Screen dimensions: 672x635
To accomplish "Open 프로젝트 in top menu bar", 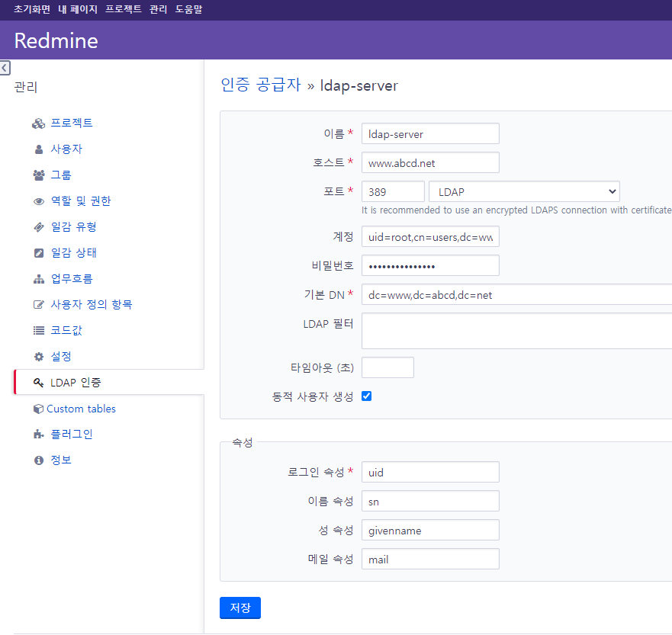I will 124,9.
